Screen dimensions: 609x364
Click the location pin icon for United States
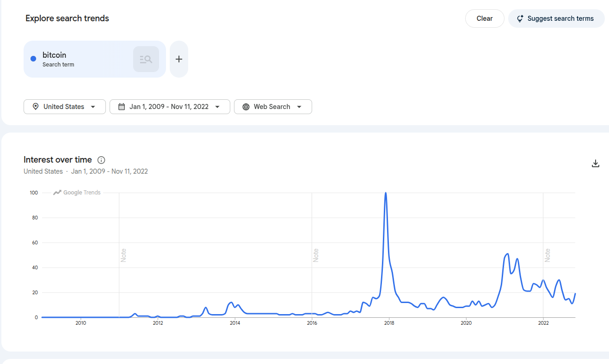[x=36, y=107]
